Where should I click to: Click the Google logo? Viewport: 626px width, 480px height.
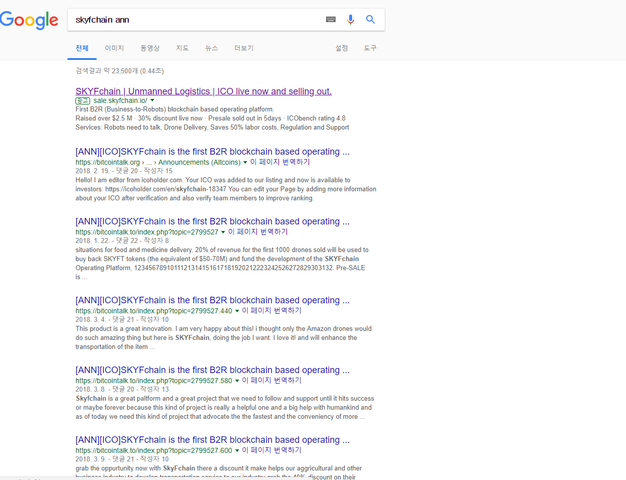29,20
